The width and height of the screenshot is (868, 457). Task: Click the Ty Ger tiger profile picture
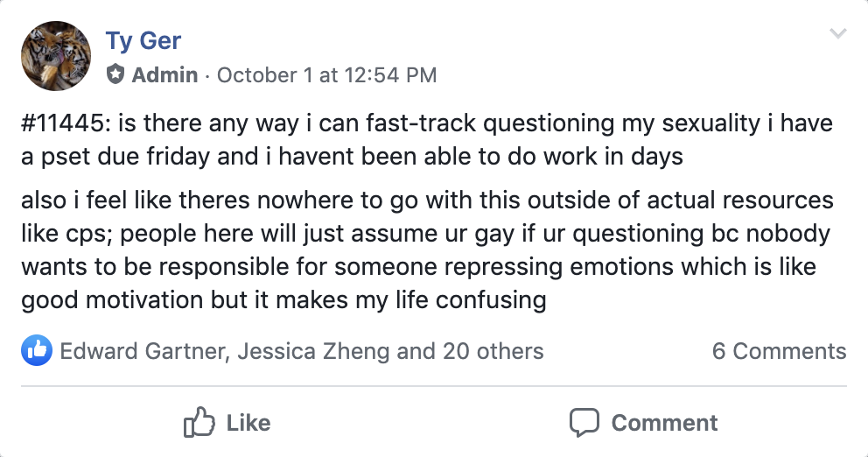(x=55, y=56)
